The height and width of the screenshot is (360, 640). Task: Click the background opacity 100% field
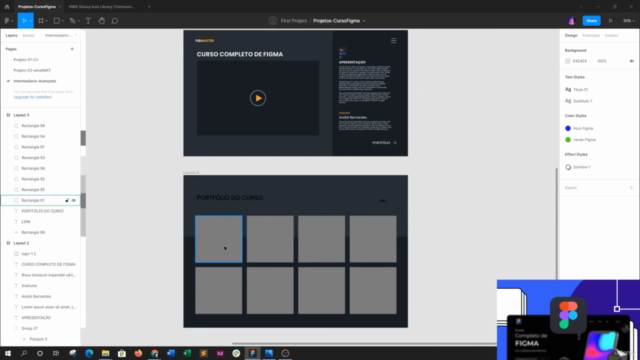(602, 61)
